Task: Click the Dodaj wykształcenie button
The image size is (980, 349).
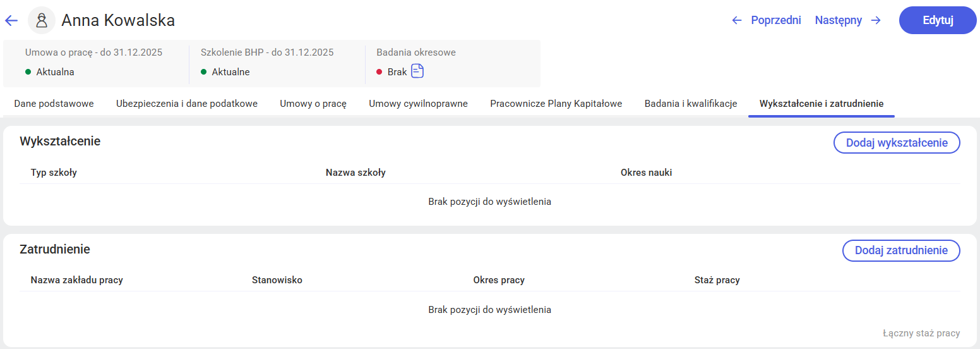Action: [897, 143]
